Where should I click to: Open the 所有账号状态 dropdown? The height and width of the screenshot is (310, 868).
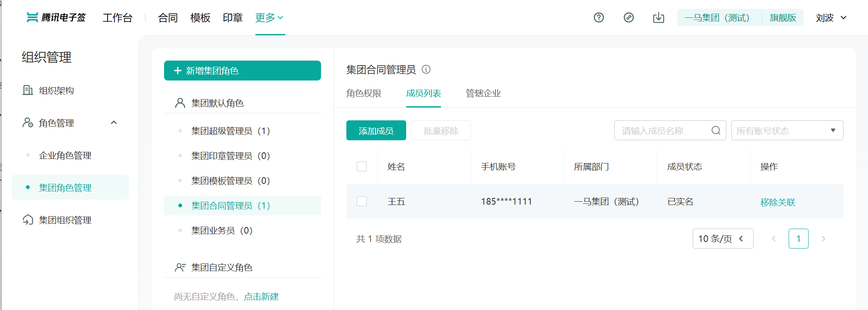[x=787, y=131]
